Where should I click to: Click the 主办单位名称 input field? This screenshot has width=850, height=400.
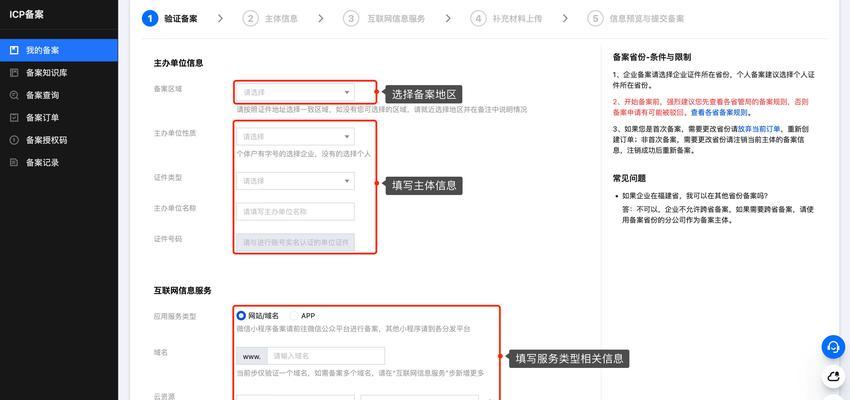click(x=295, y=211)
